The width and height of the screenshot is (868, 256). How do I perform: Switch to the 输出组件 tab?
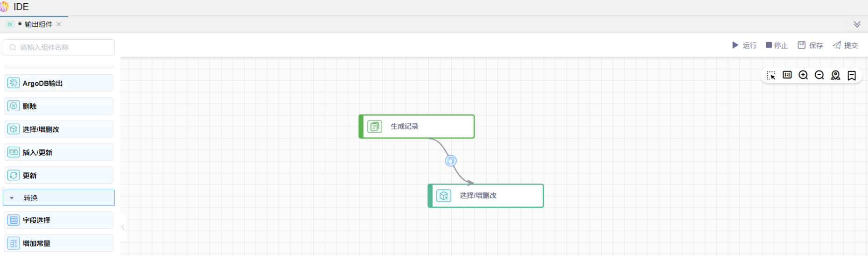(38, 24)
